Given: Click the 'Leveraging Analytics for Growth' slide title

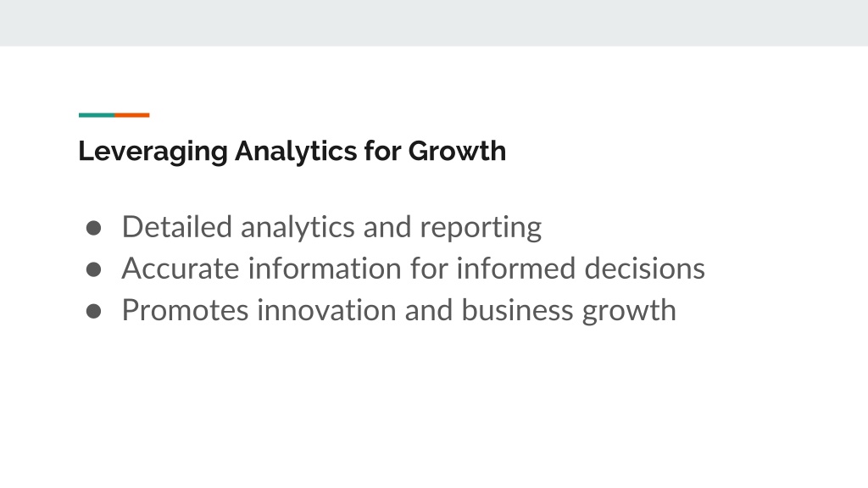Looking at the screenshot, I should [292, 151].
